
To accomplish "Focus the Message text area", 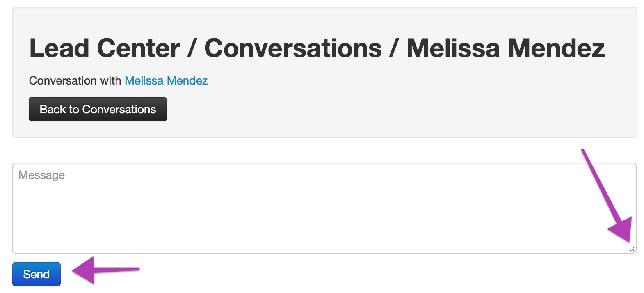I will pyautogui.click(x=324, y=208).
